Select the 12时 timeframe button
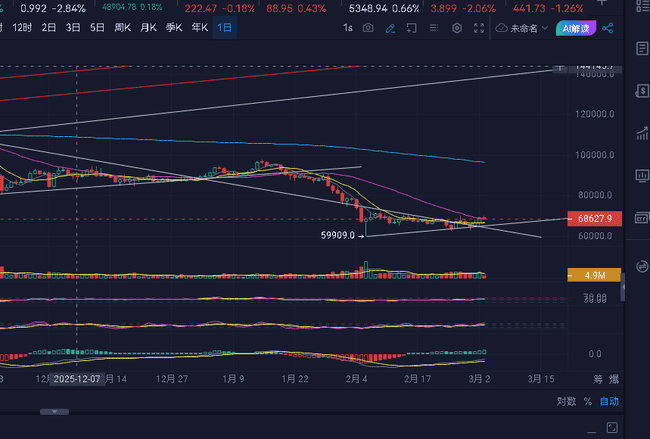650x439 pixels. 21,28
